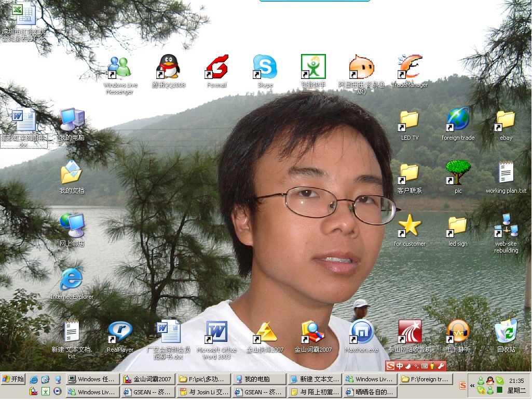Open Sogou IME settings wrench icon
This screenshot has height=400, width=532.
tap(441, 366)
